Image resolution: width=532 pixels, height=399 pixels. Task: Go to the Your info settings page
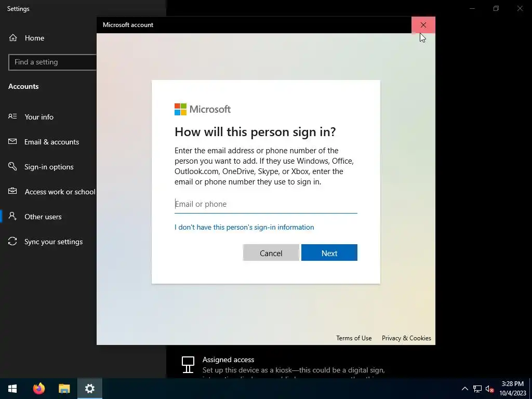click(x=39, y=117)
